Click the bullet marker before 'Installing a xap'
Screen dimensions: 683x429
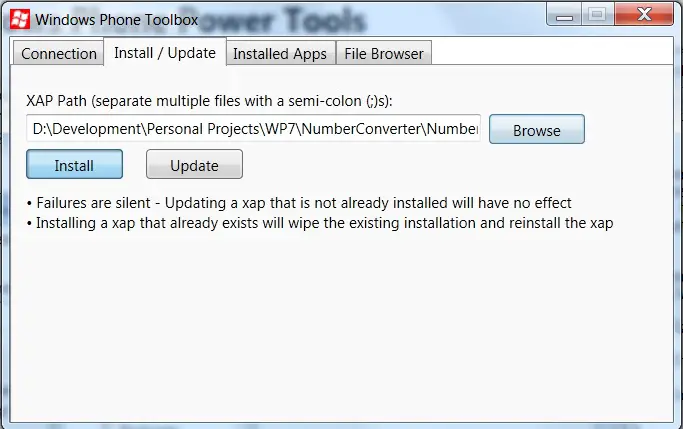click(29, 224)
